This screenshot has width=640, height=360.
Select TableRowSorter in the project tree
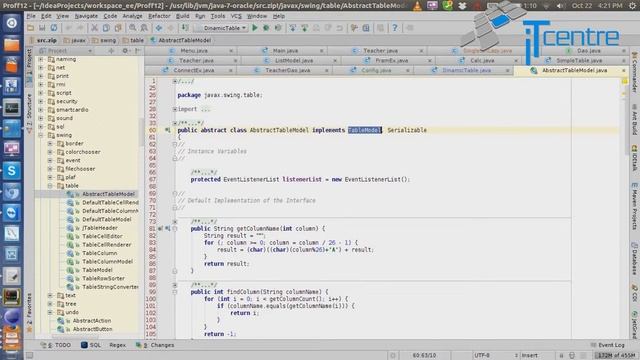tap(103, 278)
